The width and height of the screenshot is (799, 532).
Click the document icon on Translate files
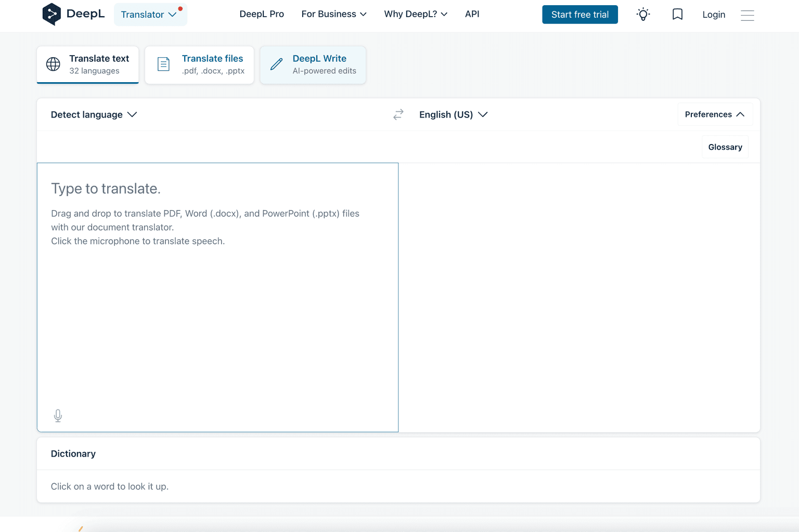click(x=163, y=64)
